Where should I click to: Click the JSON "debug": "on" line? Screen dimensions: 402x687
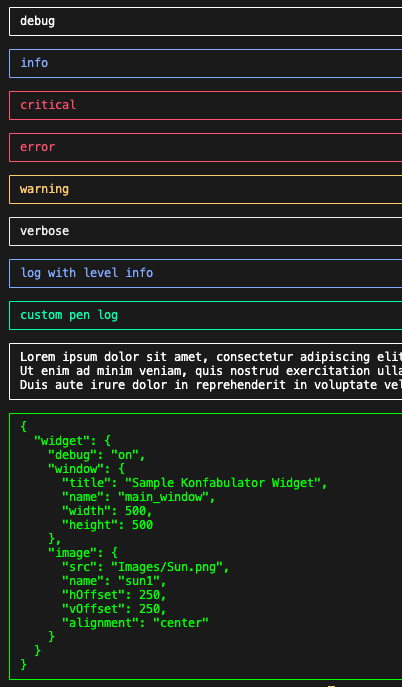97,455
